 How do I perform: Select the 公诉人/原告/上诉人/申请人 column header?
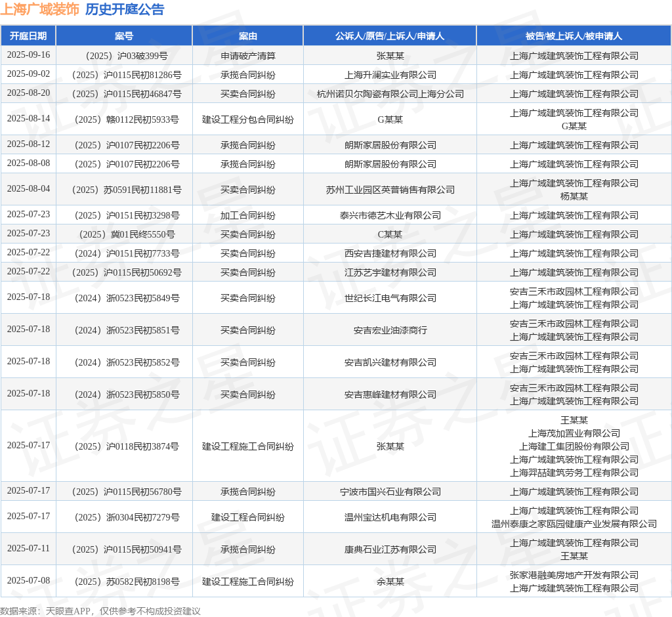(x=390, y=36)
